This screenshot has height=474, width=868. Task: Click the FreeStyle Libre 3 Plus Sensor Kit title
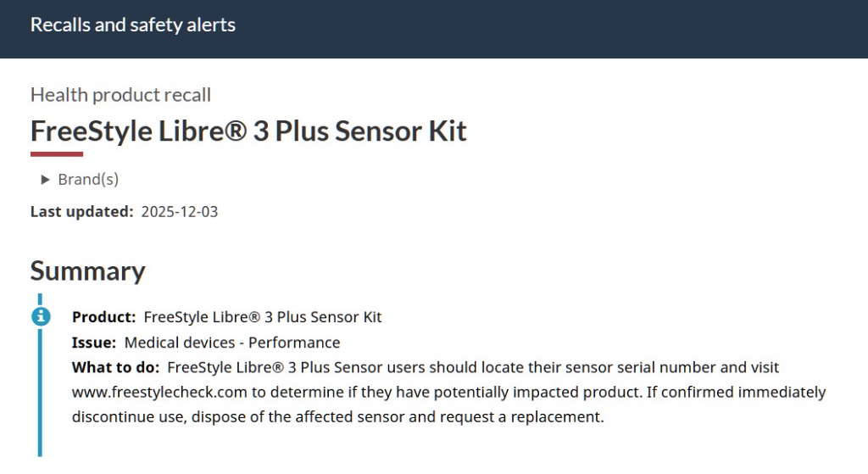tap(248, 131)
